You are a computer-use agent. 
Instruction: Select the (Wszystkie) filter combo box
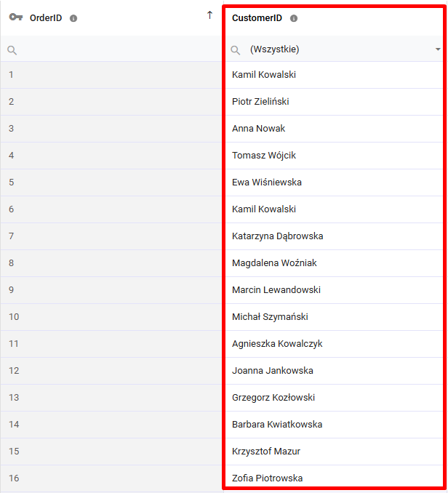point(335,49)
